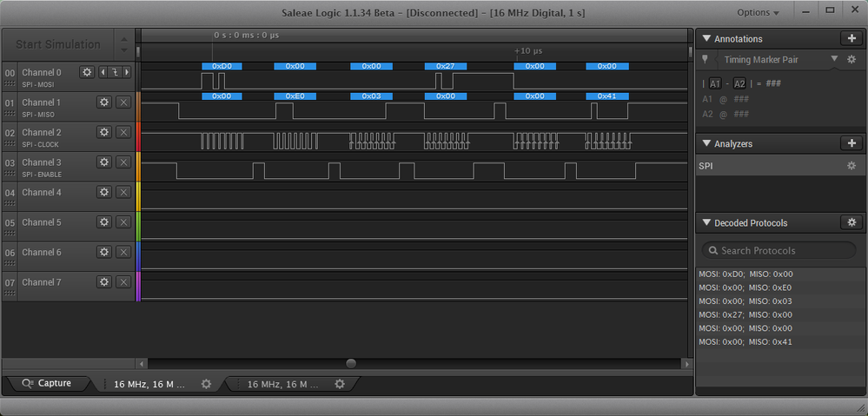
Task: Click the Channel 3 SPI - ENABLE label
Action: pos(42,175)
